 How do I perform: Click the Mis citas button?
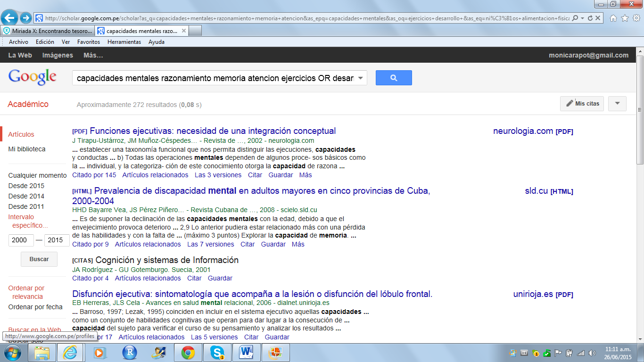582,103
